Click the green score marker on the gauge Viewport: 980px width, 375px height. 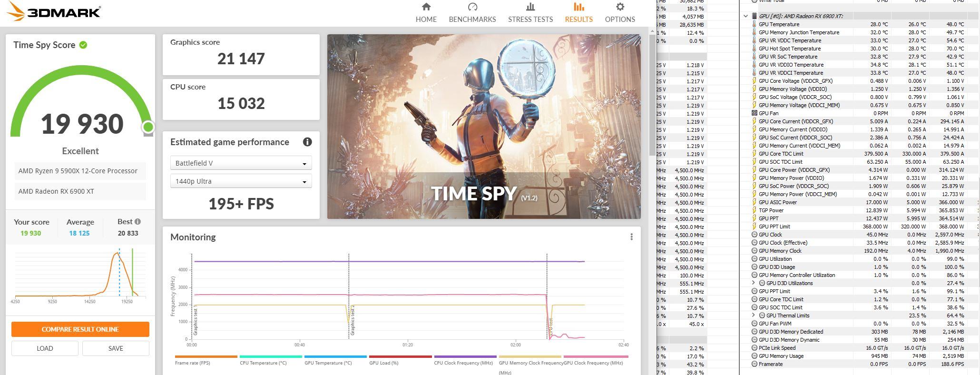(x=148, y=127)
